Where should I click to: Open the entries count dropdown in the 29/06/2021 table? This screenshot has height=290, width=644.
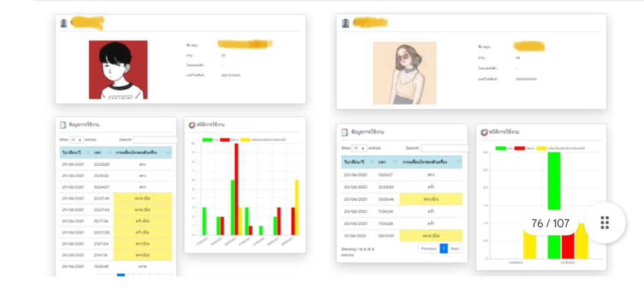tap(76, 140)
